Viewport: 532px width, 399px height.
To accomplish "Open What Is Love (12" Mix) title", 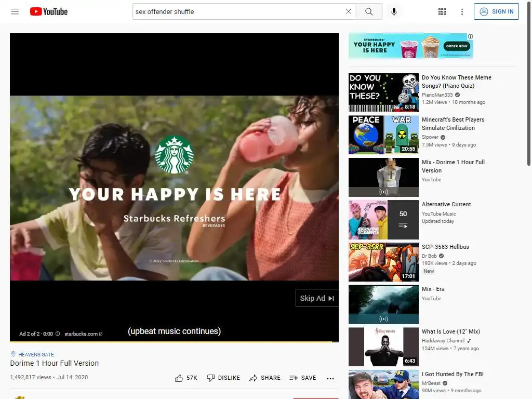I will click(450, 331).
